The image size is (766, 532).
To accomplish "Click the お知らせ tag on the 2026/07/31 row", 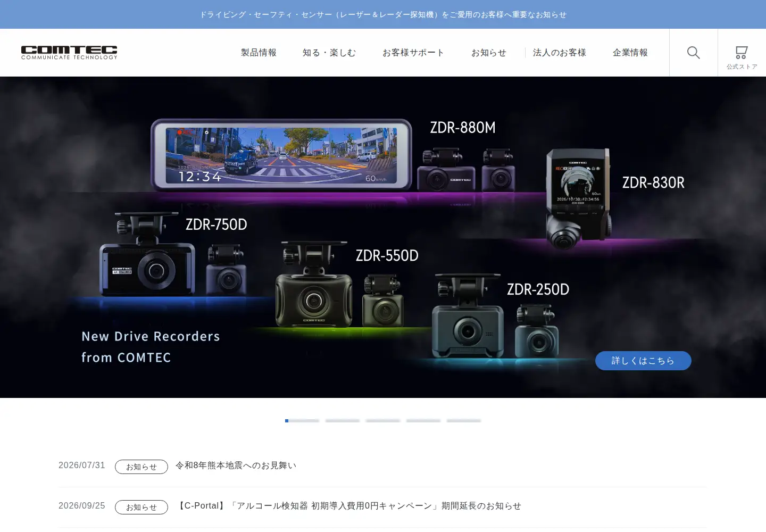I will 141,467.
